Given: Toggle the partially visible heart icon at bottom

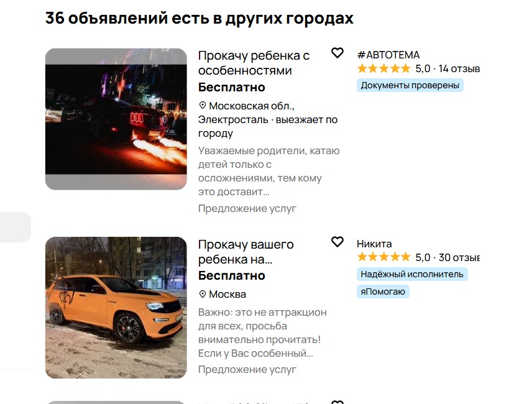Looking at the screenshot, I should point(337,402).
